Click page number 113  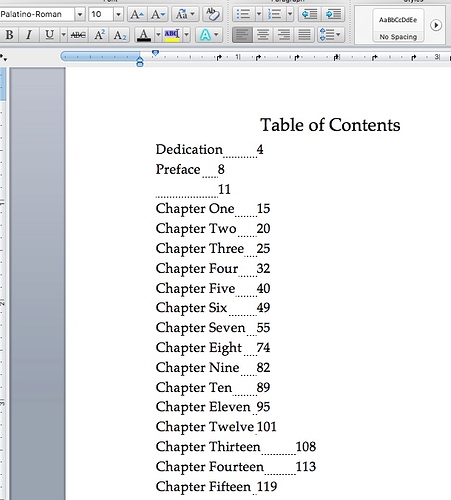point(306,467)
